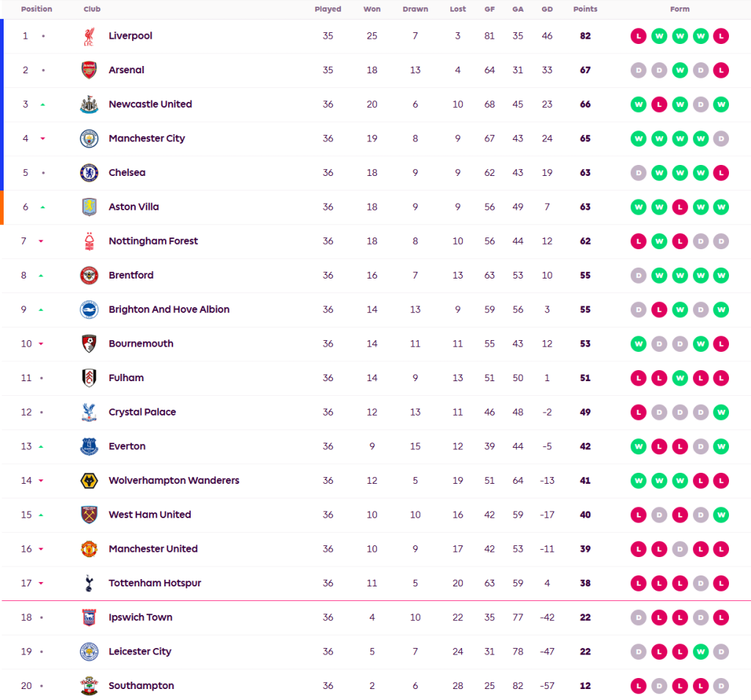Click the Brentford bee badge

[x=89, y=276]
